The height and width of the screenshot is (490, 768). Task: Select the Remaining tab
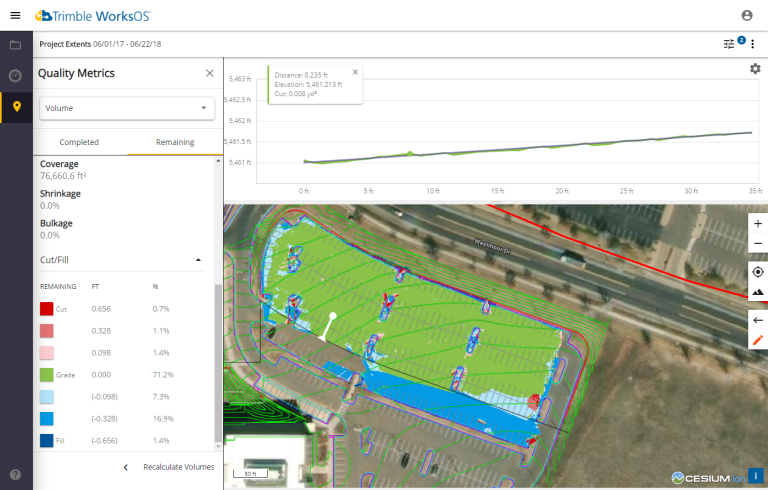[175, 142]
